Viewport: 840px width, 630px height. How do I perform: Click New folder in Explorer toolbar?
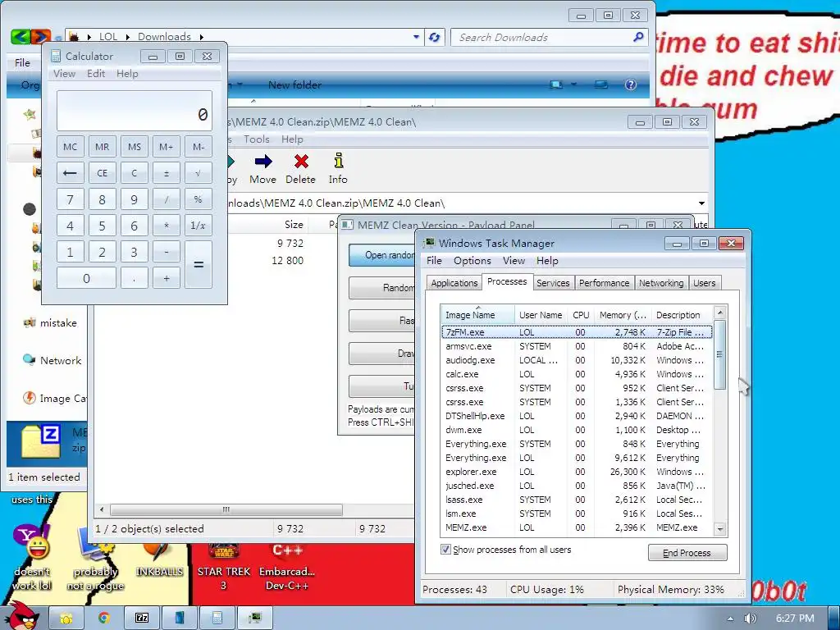point(294,84)
